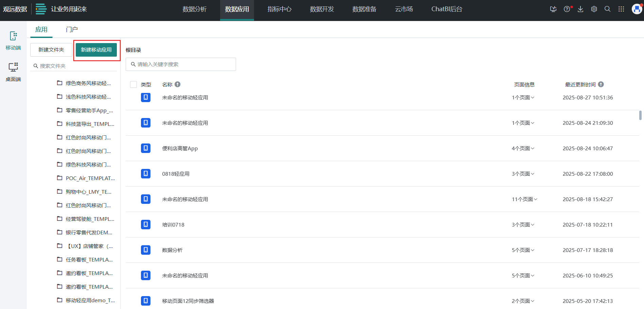Click the 新建移动应用 button

(x=96, y=50)
